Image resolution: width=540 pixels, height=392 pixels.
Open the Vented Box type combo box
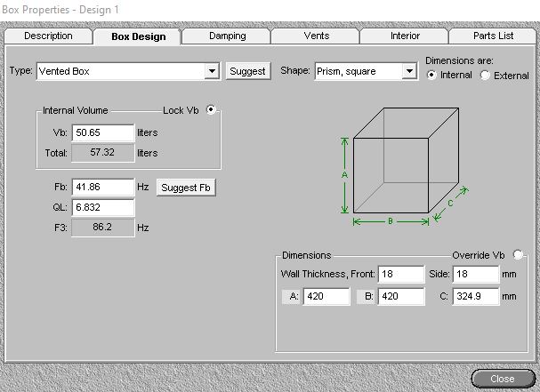tap(128, 71)
